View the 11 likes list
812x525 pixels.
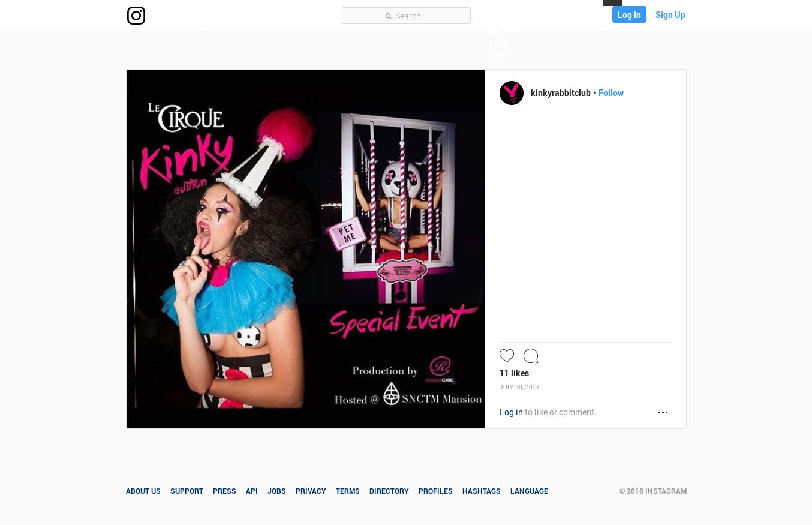point(514,373)
